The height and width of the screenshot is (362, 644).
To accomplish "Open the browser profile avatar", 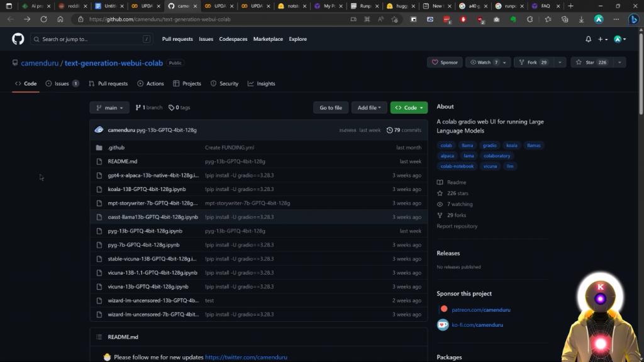I will [599, 19].
